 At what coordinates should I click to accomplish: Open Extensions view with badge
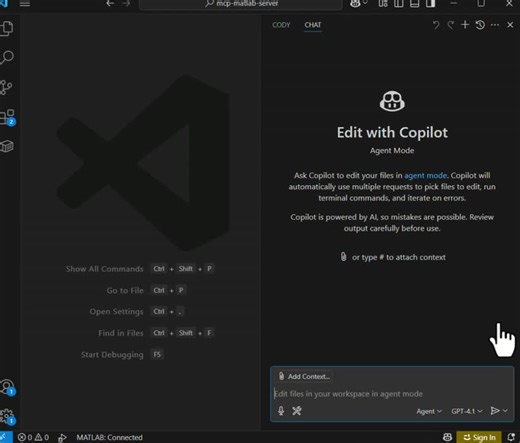pyautogui.click(x=7, y=117)
